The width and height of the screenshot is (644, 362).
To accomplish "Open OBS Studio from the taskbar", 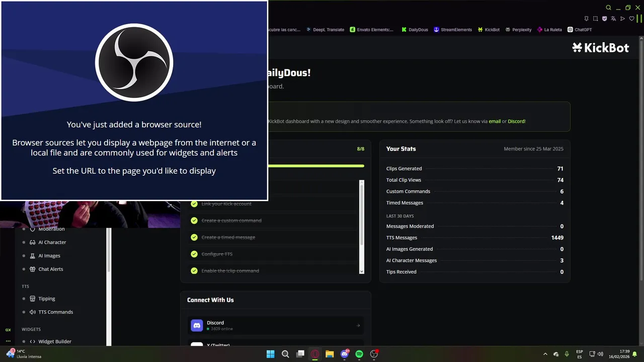I will coord(374,354).
